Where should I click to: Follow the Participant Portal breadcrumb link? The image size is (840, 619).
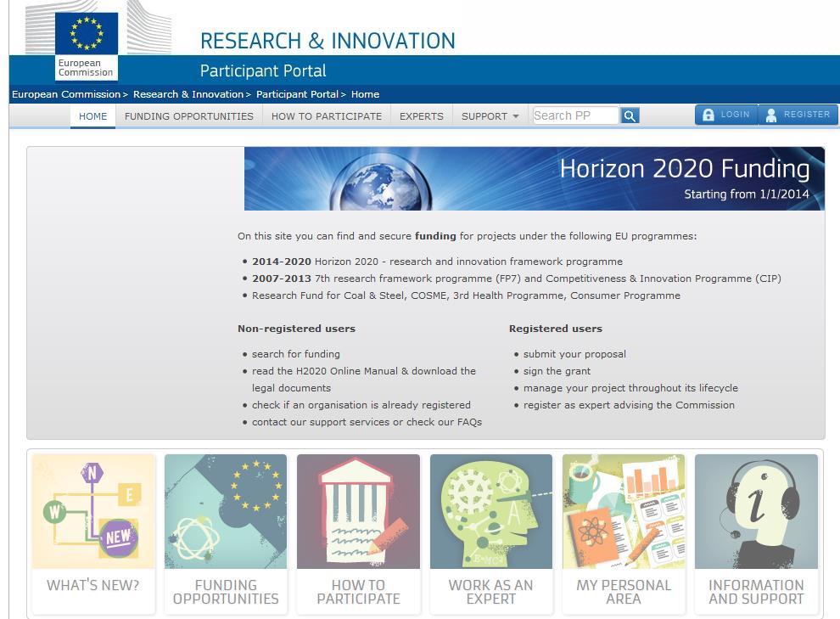[297, 94]
